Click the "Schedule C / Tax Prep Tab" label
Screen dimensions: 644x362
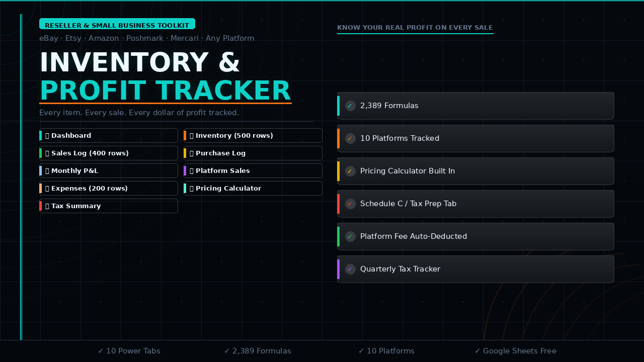(x=409, y=204)
